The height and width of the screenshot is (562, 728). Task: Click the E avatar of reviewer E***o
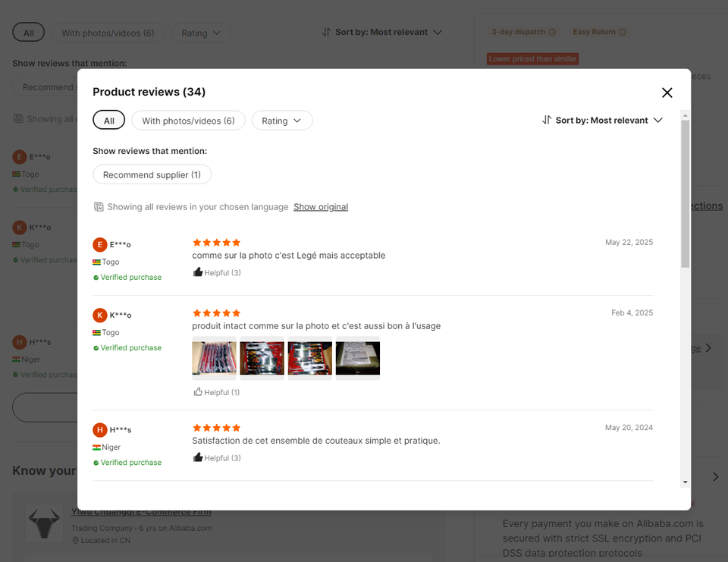point(100,244)
